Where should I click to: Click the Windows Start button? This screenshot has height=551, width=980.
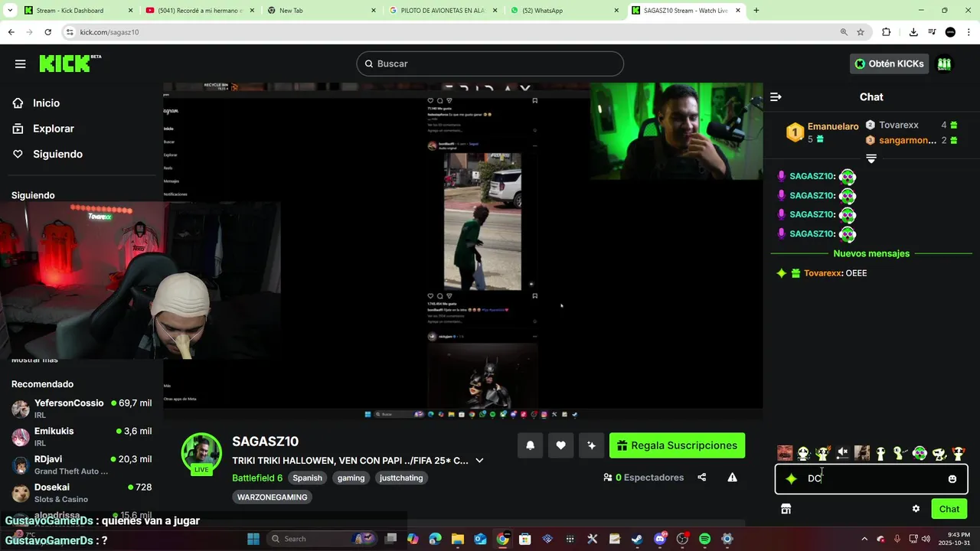[253, 539]
